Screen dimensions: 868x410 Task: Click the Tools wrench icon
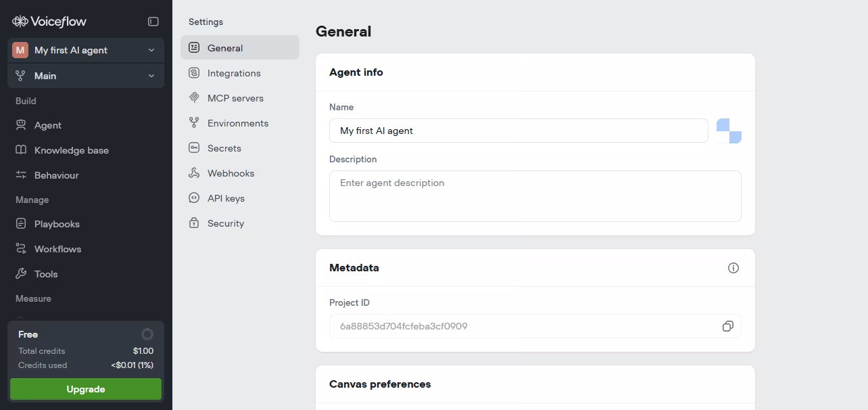pyautogui.click(x=21, y=274)
